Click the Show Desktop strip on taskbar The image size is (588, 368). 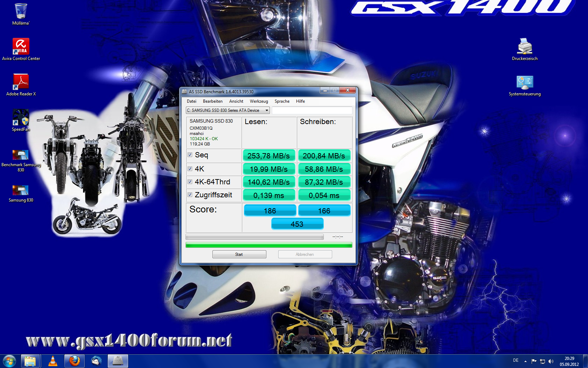pos(585,361)
